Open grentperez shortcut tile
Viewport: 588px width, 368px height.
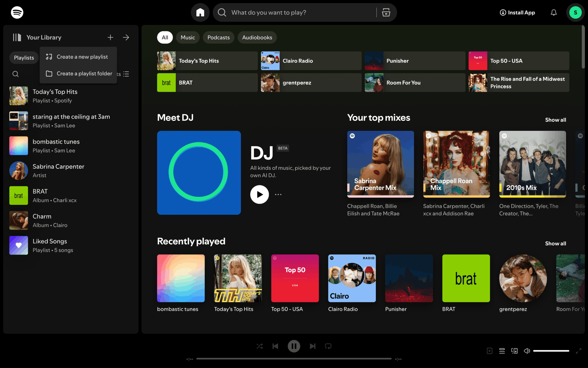coord(311,82)
